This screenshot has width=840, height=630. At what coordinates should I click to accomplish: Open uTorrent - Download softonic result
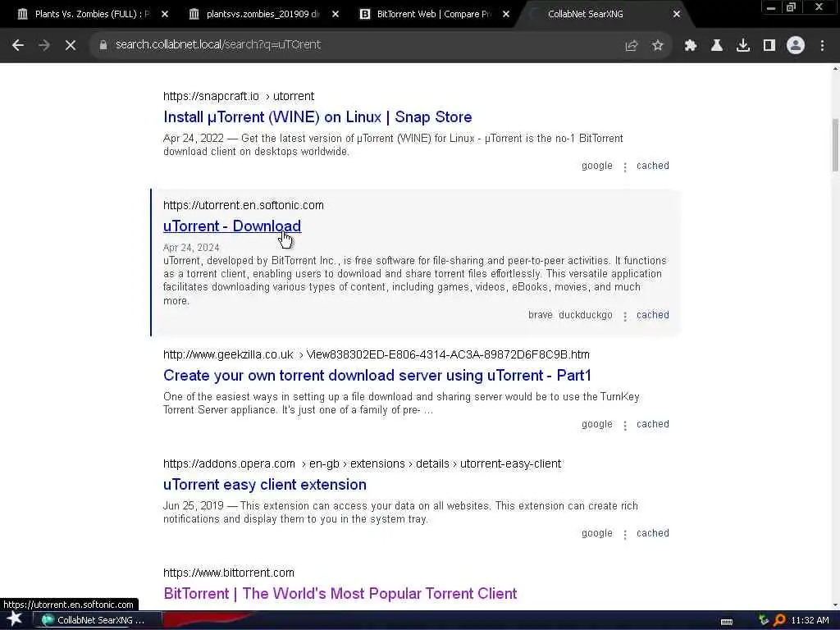tap(232, 226)
